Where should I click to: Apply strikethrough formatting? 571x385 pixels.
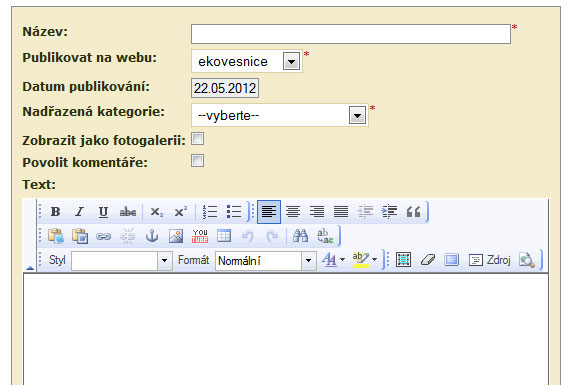click(x=128, y=212)
